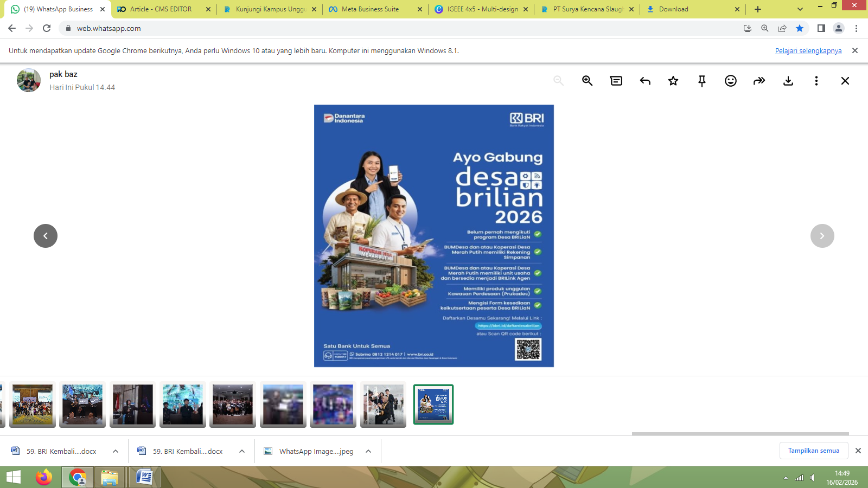
Task: Open the Pelajari selengkapnya link
Action: (x=808, y=50)
